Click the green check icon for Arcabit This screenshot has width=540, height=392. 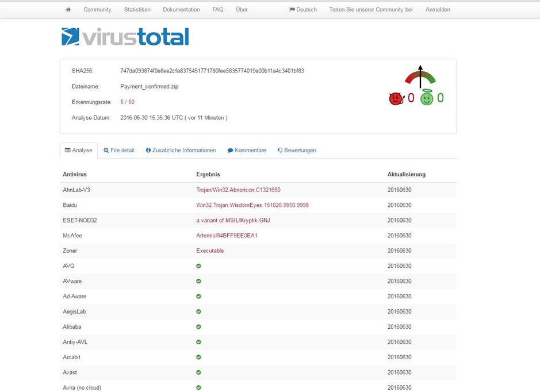point(198,358)
